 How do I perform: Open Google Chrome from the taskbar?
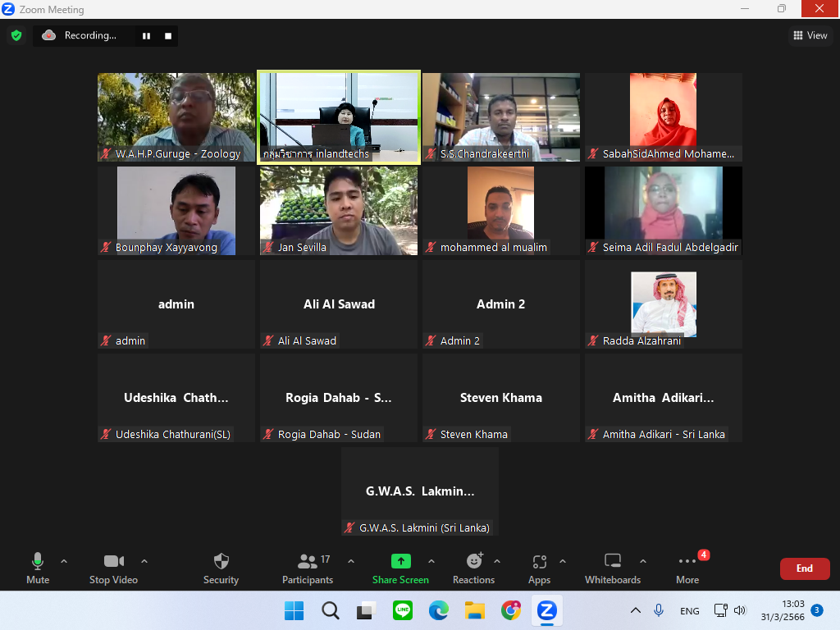(511, 610)
